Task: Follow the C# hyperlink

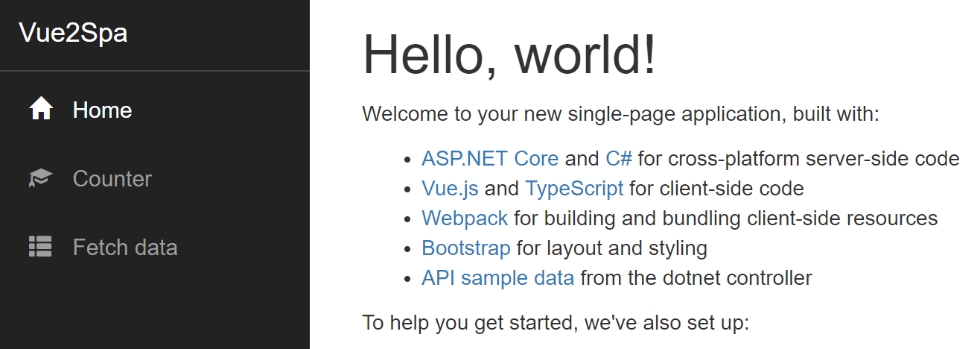Action: [x=619, y=159]
